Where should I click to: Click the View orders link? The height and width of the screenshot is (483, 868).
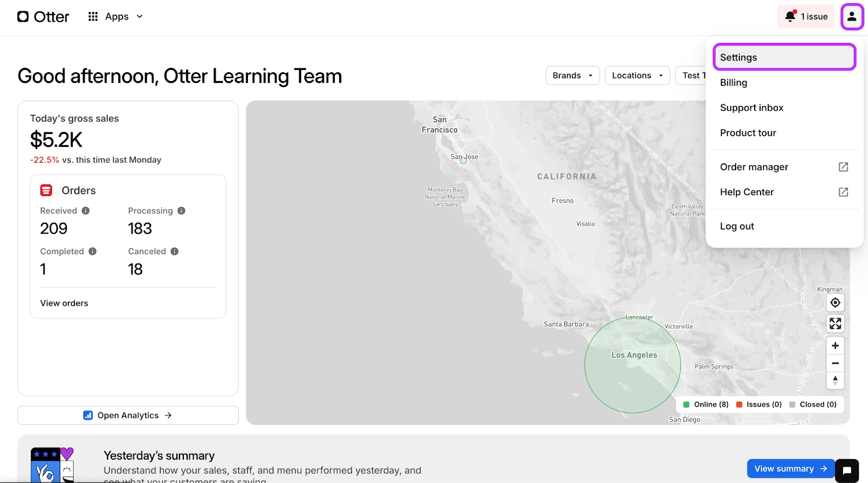[x=64, y=303]
